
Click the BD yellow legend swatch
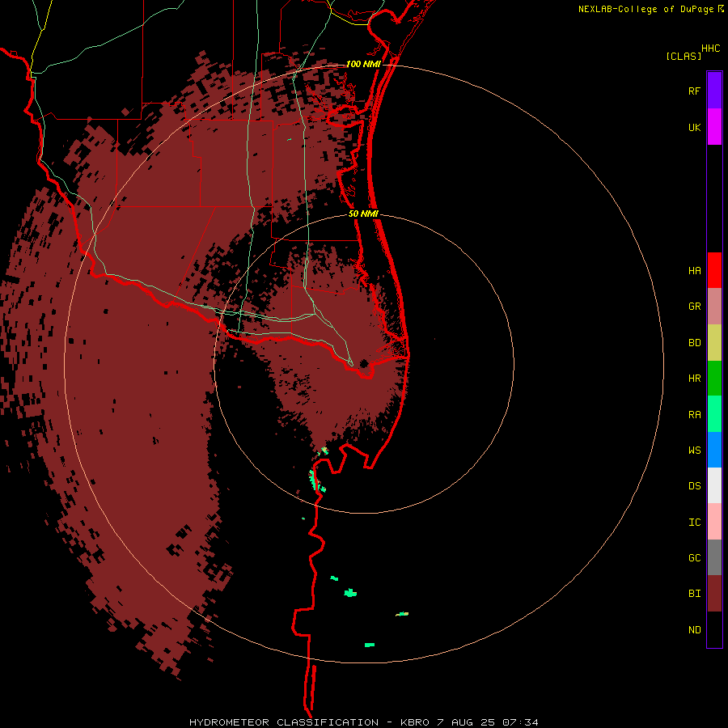[x=714, y=343]
